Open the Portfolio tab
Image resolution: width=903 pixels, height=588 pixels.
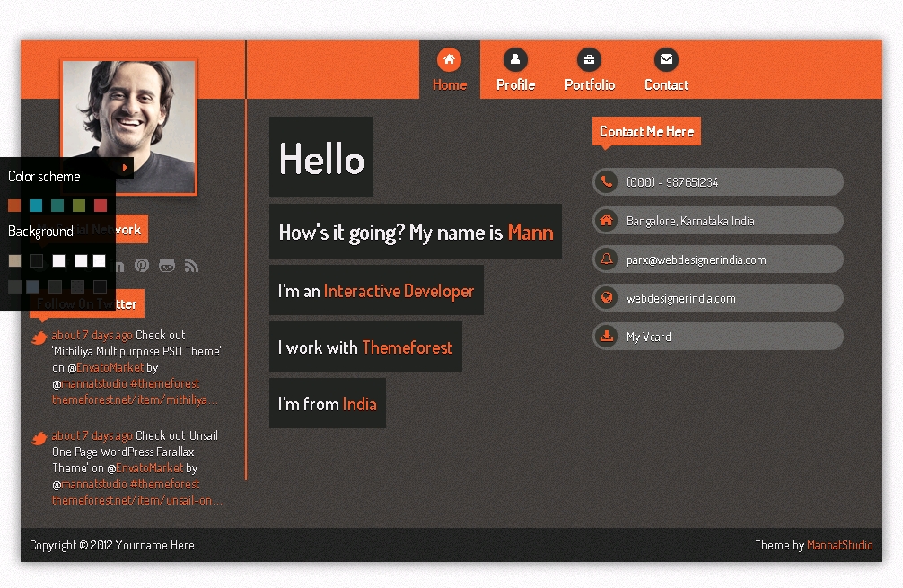pos(589,70)
